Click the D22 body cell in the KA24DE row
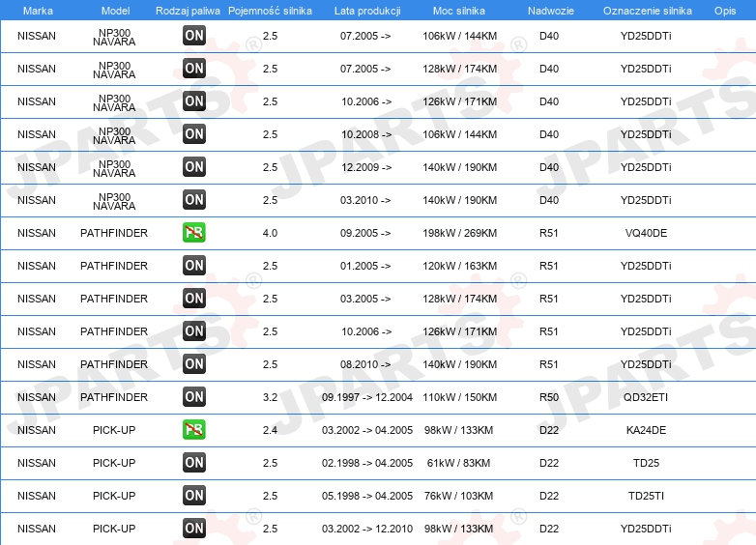Viewport: 756px width, 545px height. (x=549, y=430)
